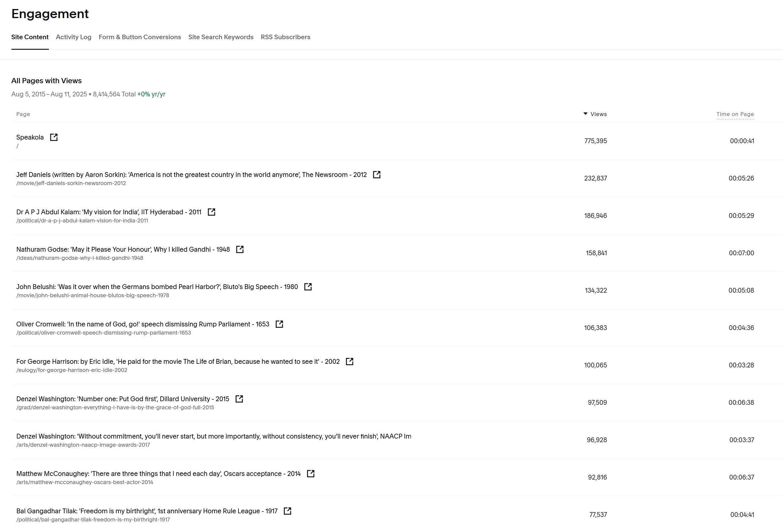783x532 pixels.
Task: Select the Site Content tab
Action: [x=30, y=37]
